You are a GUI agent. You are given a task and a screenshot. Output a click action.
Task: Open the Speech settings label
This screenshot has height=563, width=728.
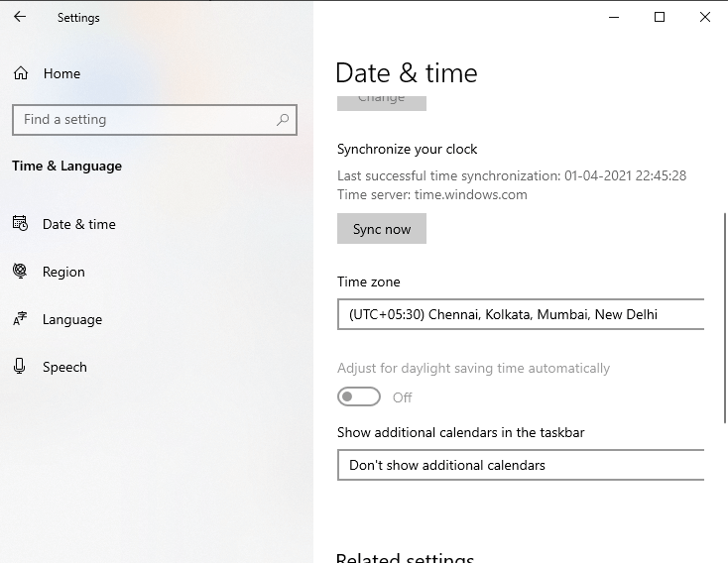pos(64,367)
